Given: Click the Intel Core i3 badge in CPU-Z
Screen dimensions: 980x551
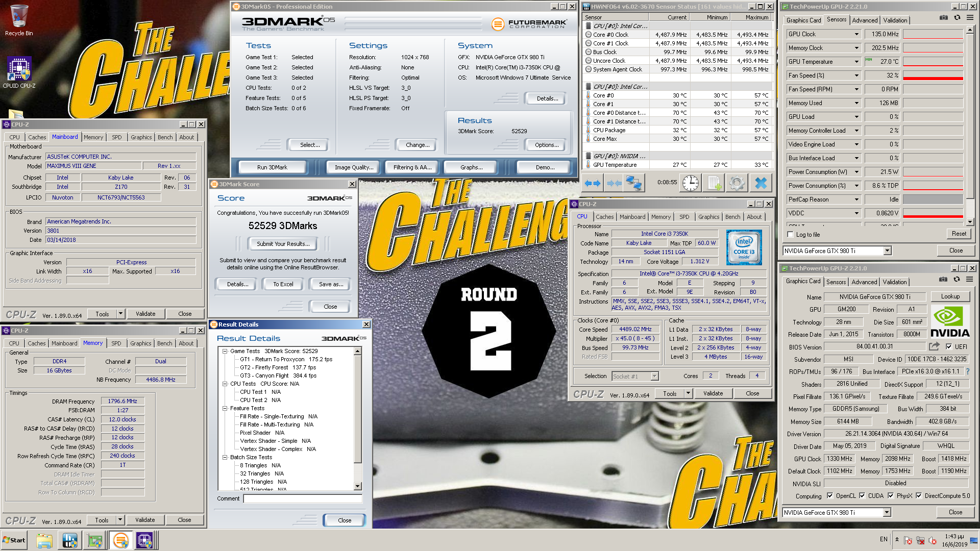Looking at the screenshot, I should pos(744,247).
